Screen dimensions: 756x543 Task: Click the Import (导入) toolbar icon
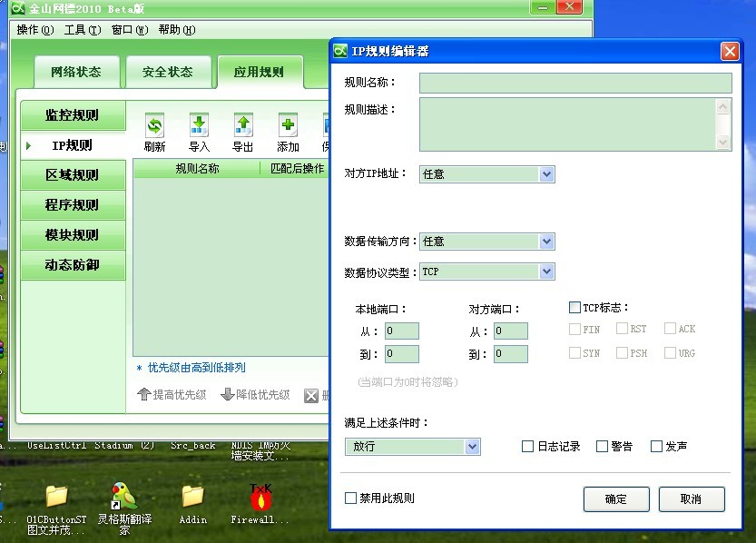coord(199,126)
